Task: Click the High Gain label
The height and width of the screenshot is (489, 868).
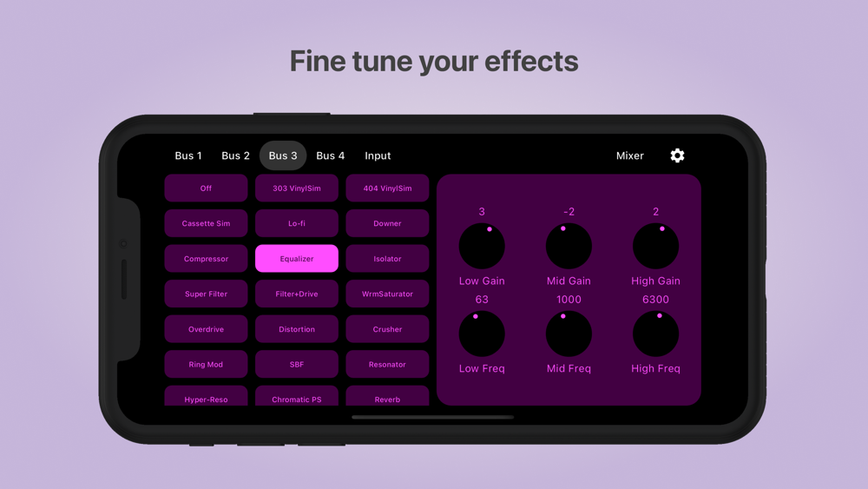Action: [655, 281]
